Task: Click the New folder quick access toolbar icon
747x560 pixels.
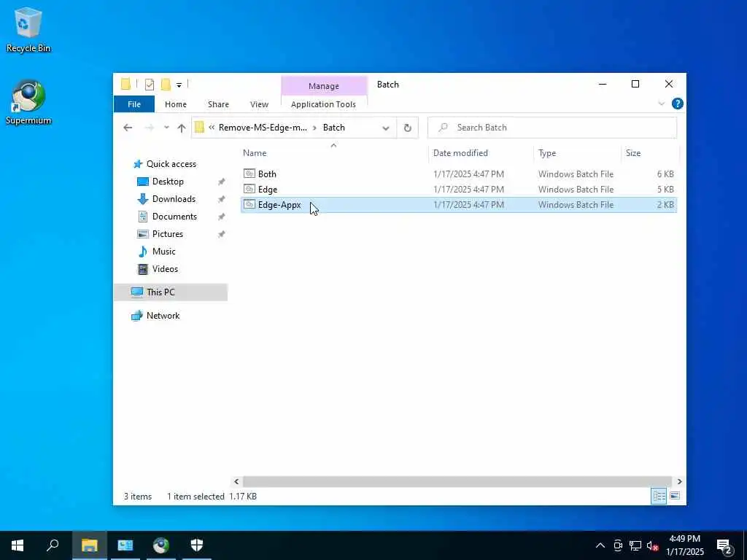Action: (166, 85)
